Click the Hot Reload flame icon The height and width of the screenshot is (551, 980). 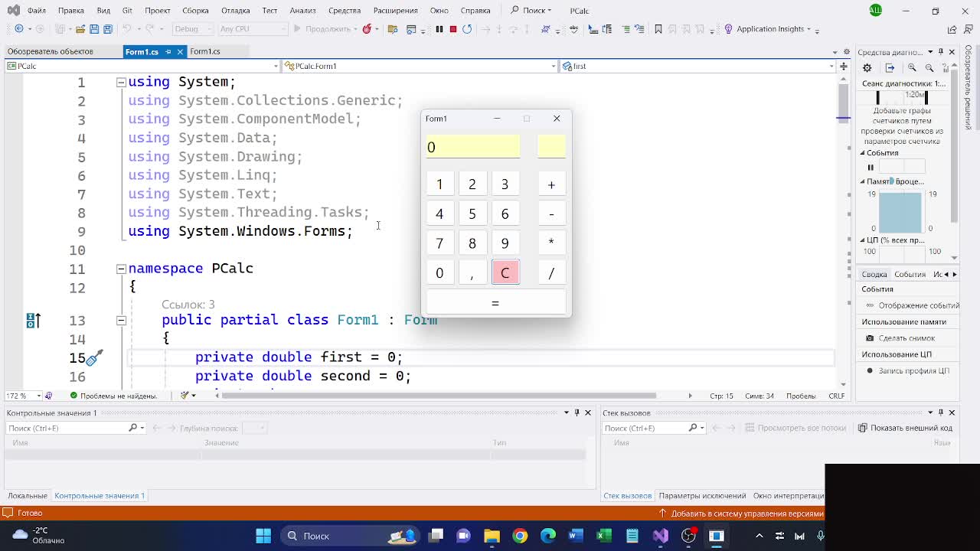point(367,29)
